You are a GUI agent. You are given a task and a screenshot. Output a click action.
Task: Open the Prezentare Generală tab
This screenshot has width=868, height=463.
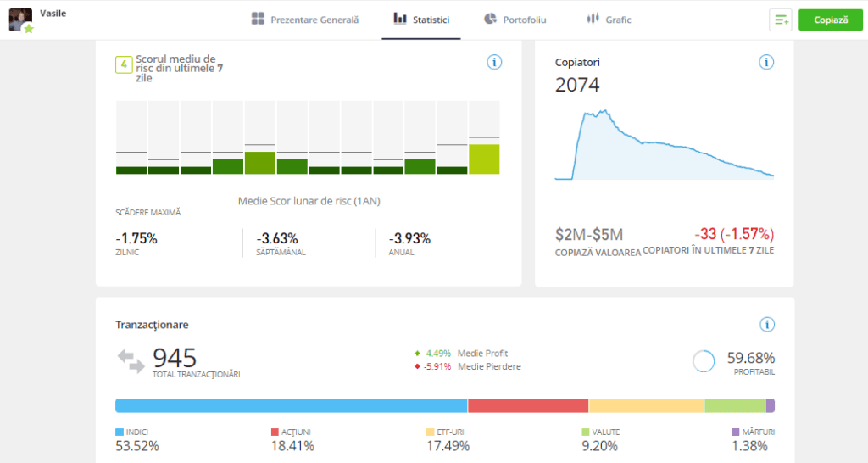coord(305,20)
